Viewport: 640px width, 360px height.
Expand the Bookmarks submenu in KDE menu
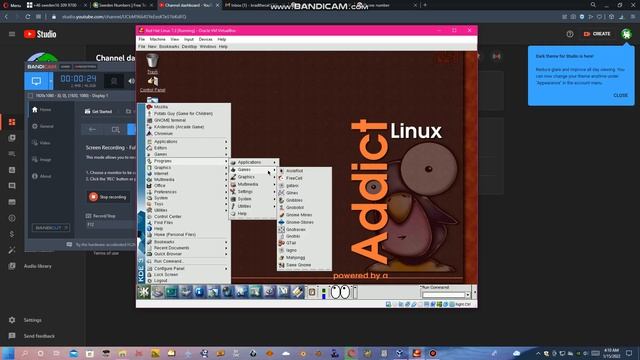click(x=187, y=242)
